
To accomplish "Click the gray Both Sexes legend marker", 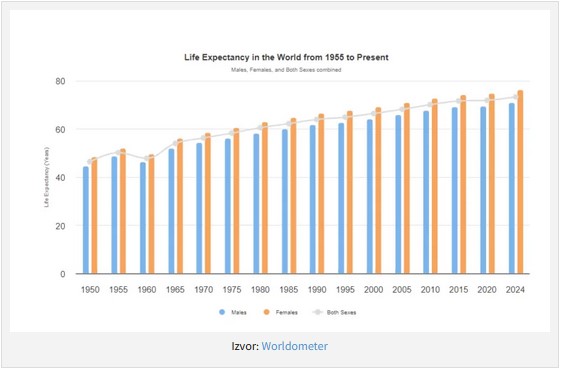I will (318, 312).
